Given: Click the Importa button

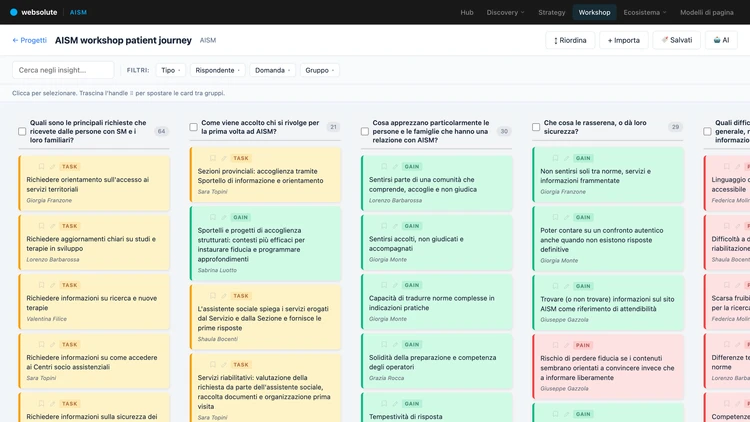Looking at the screenshot, I should 624,40.
